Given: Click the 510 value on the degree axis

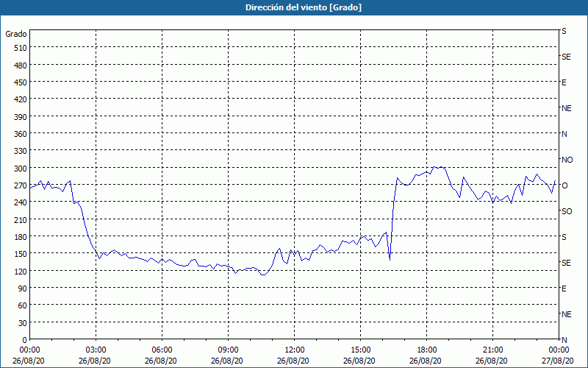Looking at the screenshot, I should (21, 48).
